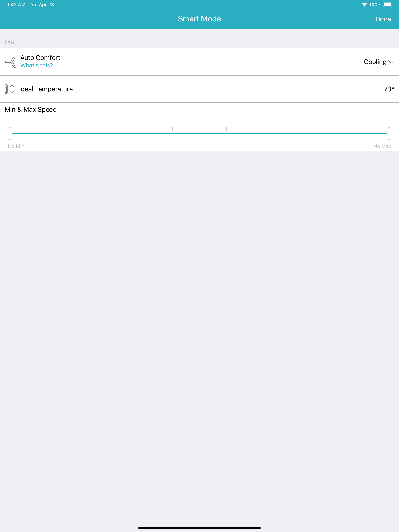This screenshot has height=532, width=399.
Task: Tap the down arrow beside thermometer
Action: [12, 92]
